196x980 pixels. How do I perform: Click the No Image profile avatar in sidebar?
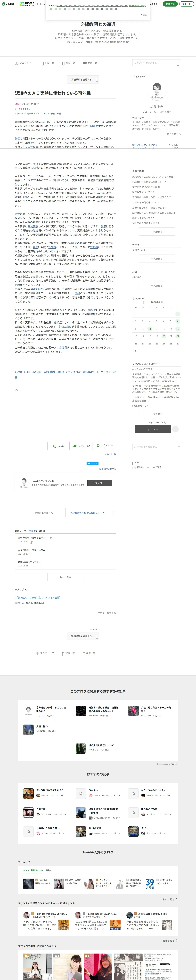tap(156, 91)
